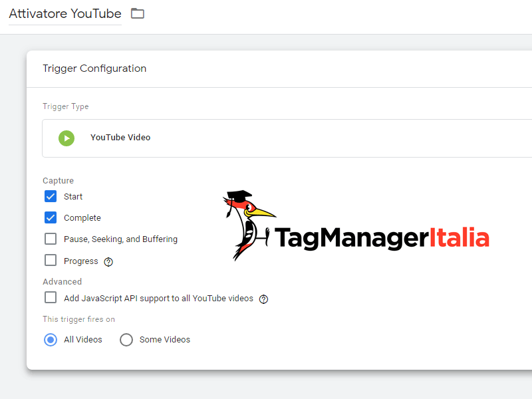The height and width of the screenshot is (399, 532).
Task: Check Add JavaScript API support checkbox
Action: click(x=51, y=297)
